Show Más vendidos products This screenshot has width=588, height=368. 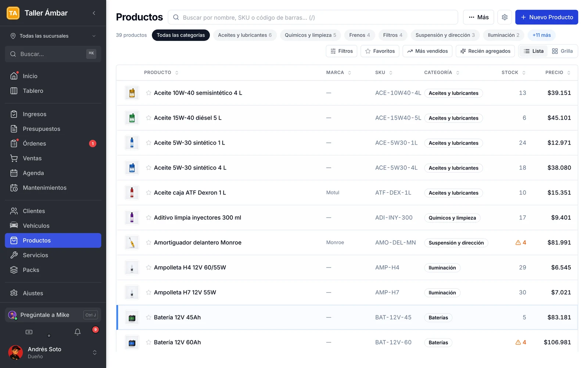click(427, 51)
